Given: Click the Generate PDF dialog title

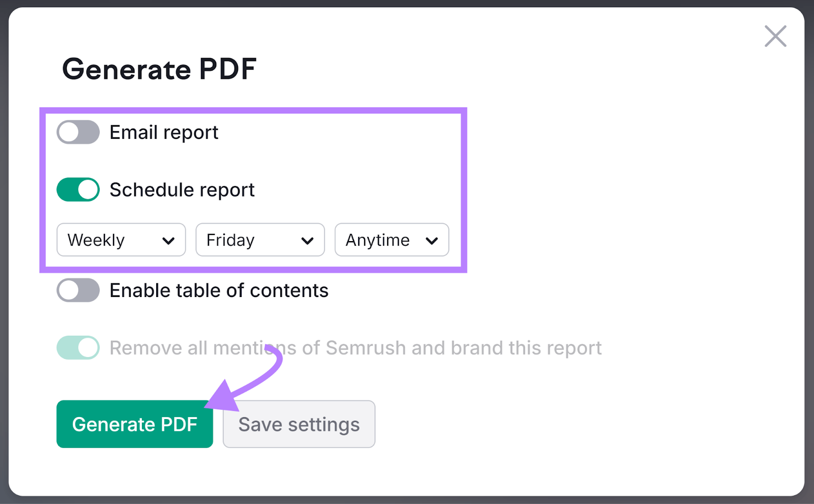Looking at the screenshot, I should coord(159,69).
